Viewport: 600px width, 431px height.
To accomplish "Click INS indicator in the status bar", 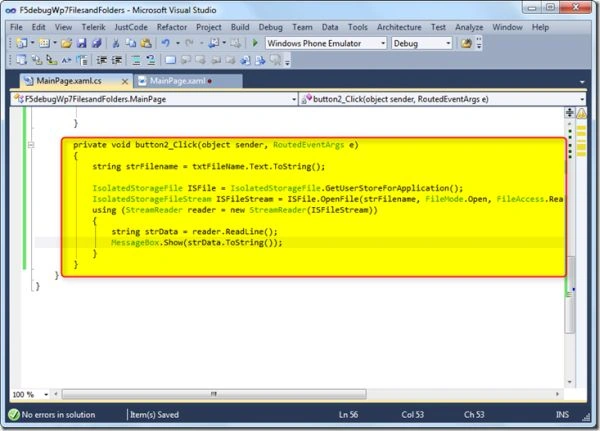I will pos(562,415).
